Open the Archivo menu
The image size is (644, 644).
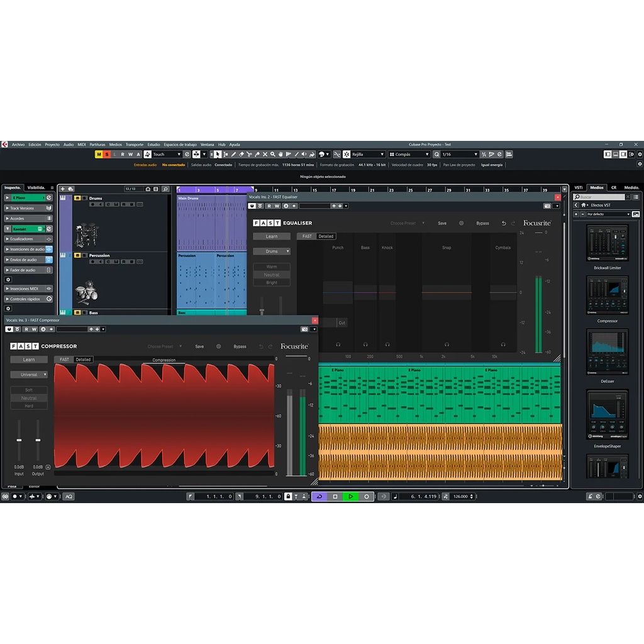[18, 145]
